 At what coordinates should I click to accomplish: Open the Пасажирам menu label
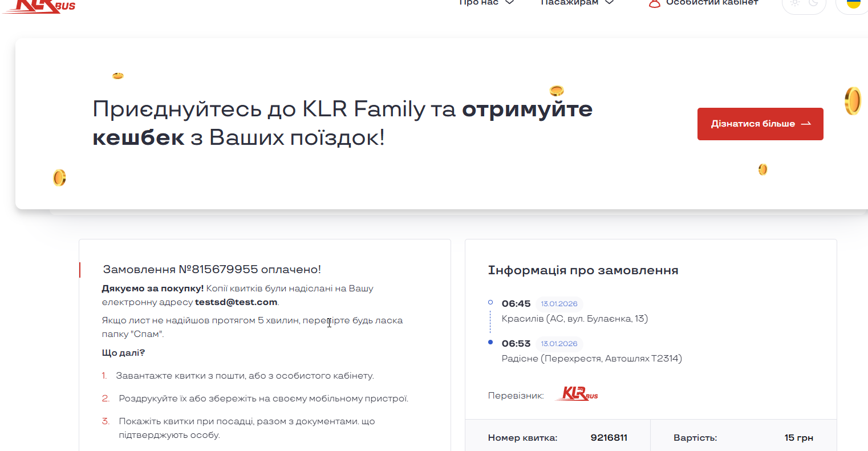tap(569, 3)
